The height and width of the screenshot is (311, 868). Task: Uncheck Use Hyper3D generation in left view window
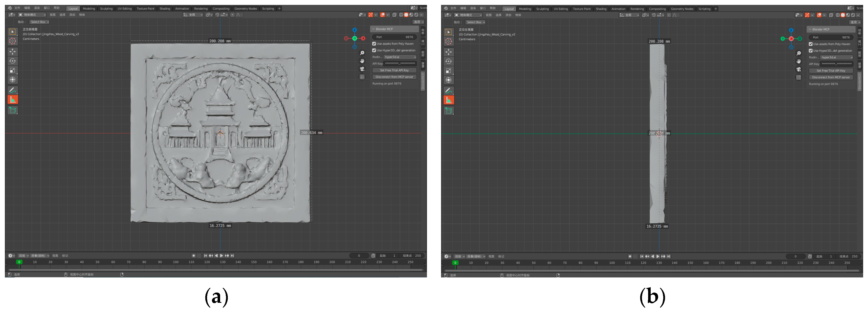[x=810, y=51]
